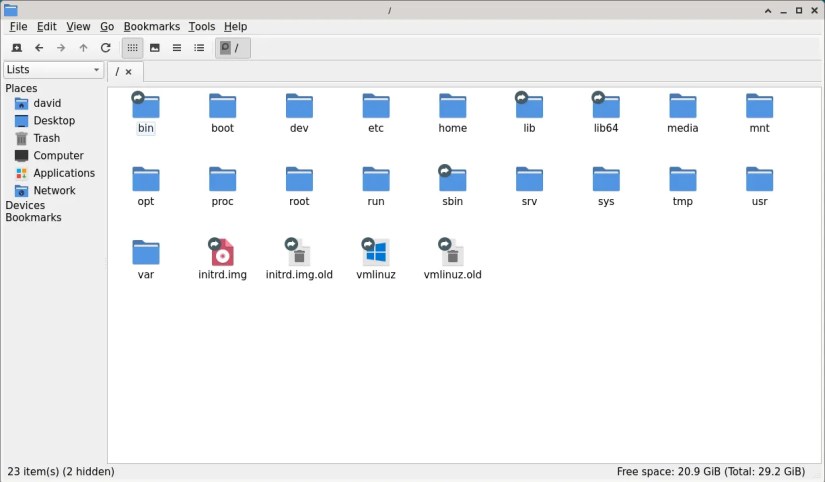Go forward with the arrow button
Viewport: 825px width, 482px height.
(61, 48)
